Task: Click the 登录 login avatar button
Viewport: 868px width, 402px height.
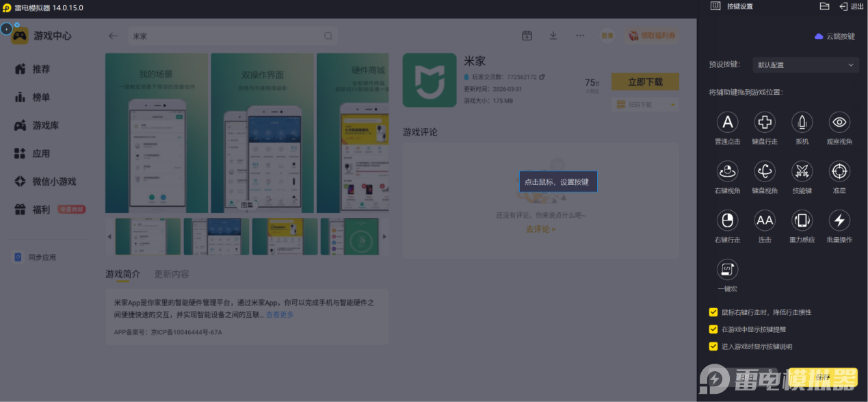Action: [x=607, y=36]
